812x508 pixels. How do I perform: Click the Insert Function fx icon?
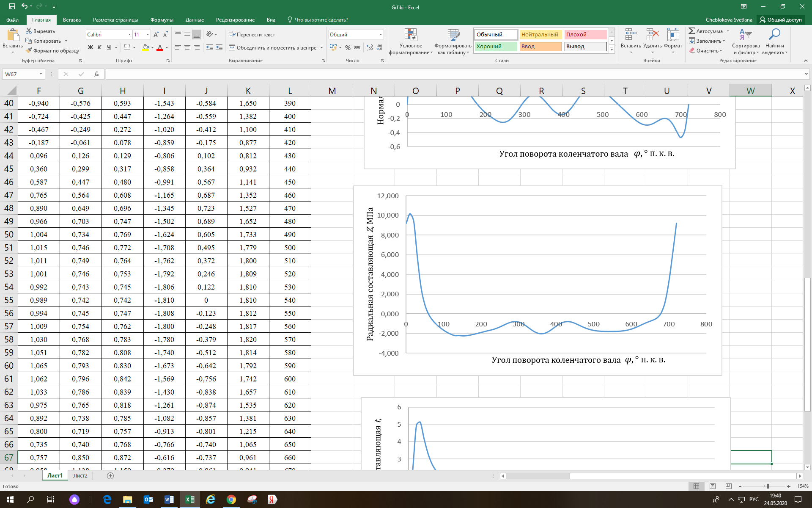pos(96,74)
